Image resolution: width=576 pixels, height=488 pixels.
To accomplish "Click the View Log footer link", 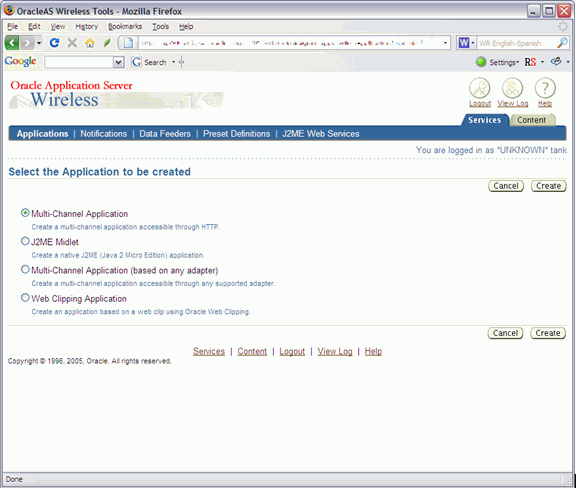I will [x=335, y=351].
